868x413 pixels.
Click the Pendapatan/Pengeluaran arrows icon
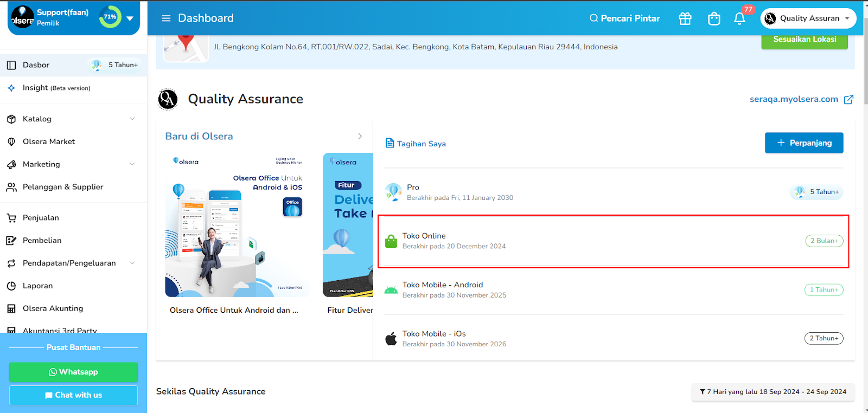(11, 263)
